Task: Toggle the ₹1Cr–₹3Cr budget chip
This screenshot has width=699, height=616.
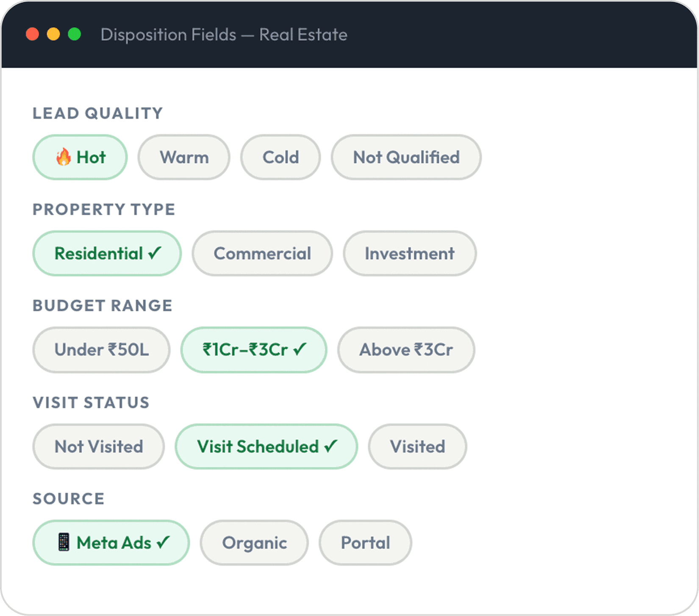Action: pyautogui.click(x=254, y=350)
